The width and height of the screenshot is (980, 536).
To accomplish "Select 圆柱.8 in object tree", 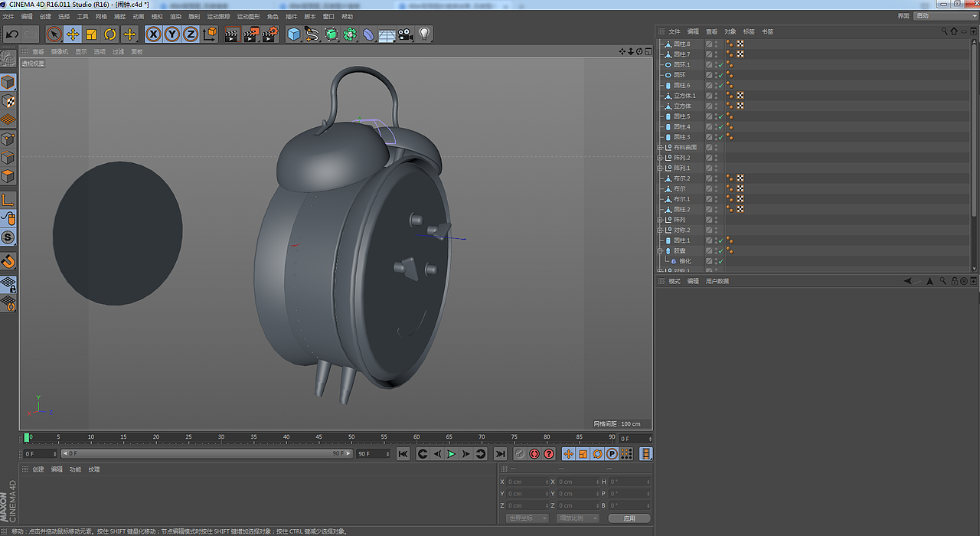I will click(681, 44).
